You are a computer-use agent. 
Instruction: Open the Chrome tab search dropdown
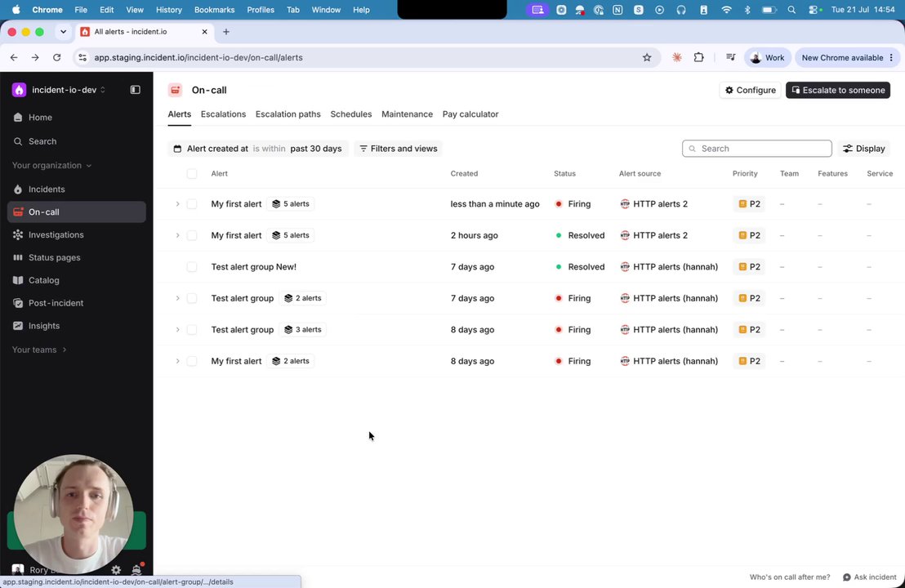[63, 32]
